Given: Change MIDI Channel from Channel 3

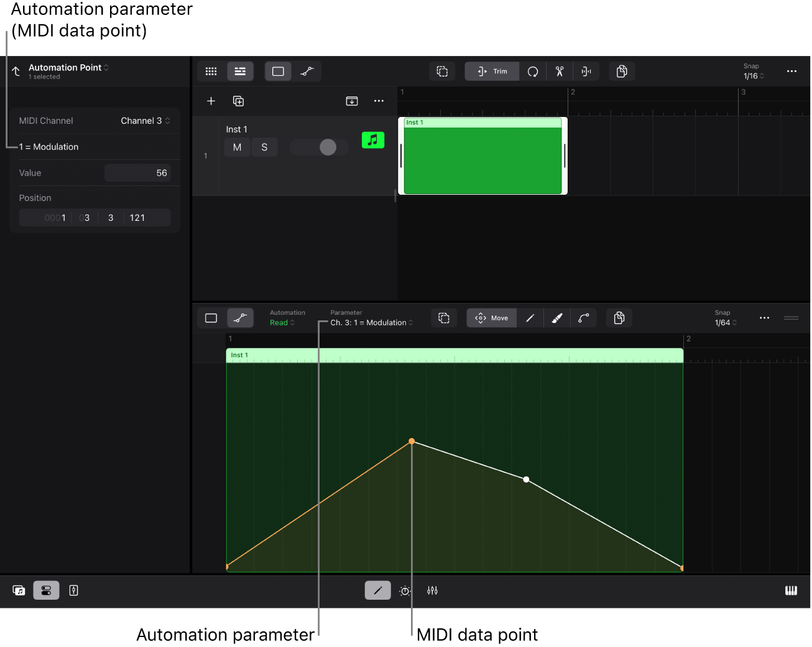Looking at the screenshot, I should click(x=145, y=120).
